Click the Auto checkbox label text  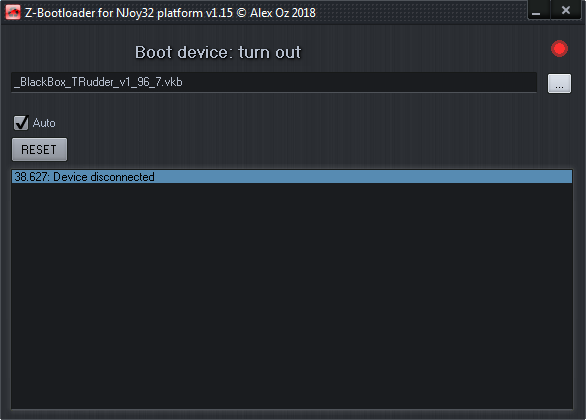pos(44,123)
